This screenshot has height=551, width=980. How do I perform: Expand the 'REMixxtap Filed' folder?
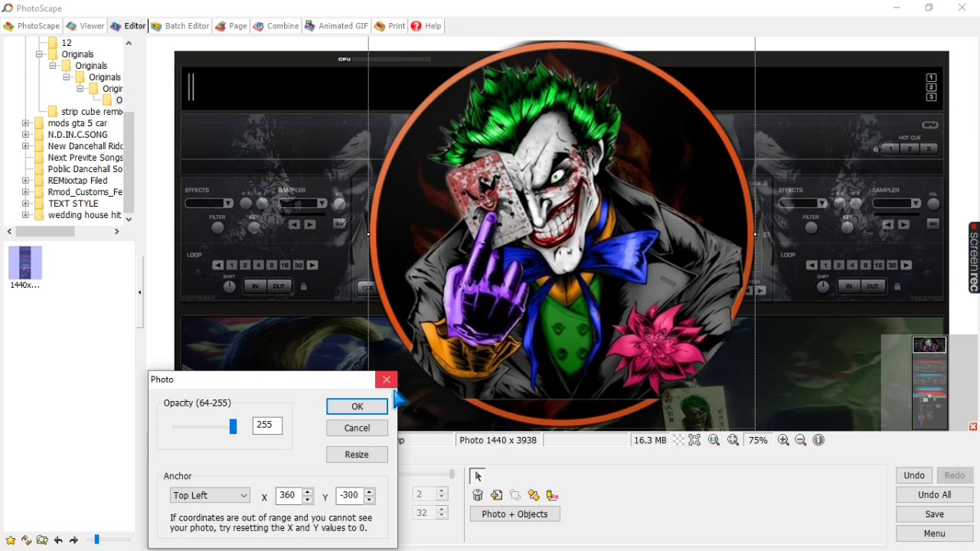click(x=26, y=181)
